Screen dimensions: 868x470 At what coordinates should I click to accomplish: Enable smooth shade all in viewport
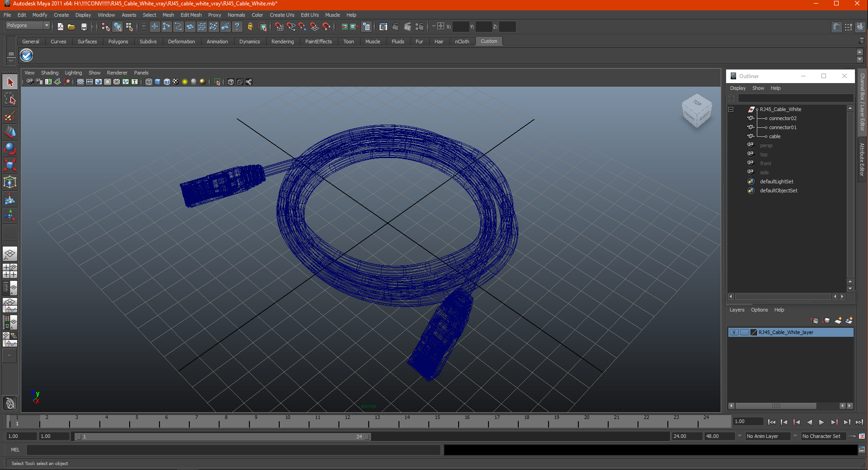pos(158,82)
